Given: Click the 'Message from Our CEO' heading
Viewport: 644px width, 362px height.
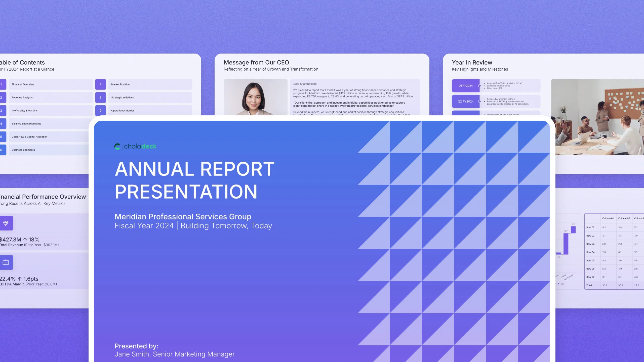Looking at the screenshot, I should [x=256, y=62].
